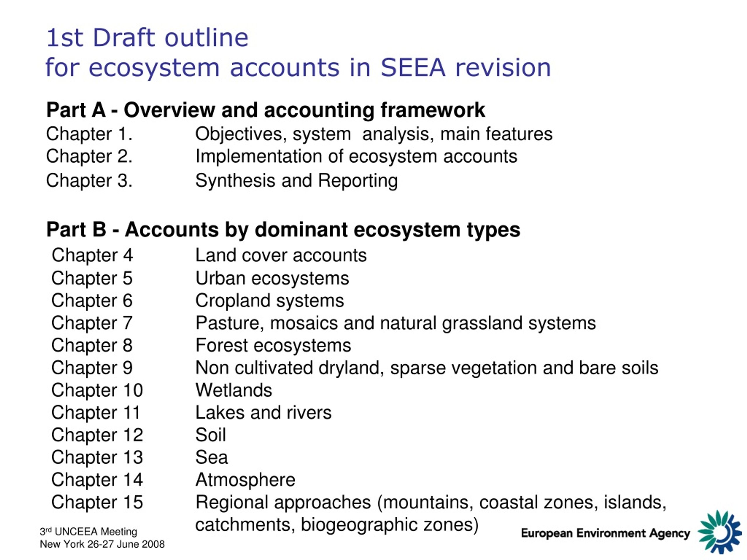Click 'Regional approaches (mountains, coastal zones, islands,'
Image resolution: width=747 pixels, height=560 pixels.
tap(431, 503)
